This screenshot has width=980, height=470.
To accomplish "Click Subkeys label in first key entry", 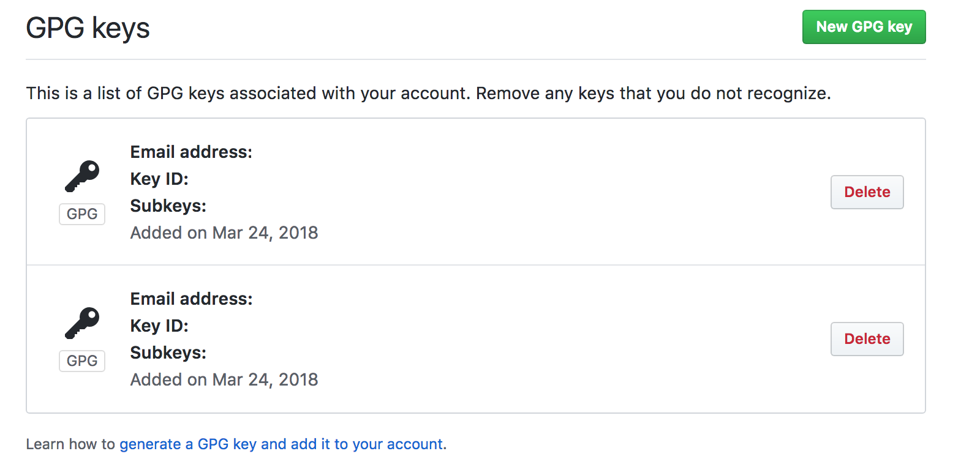I will tap(168, 206).
